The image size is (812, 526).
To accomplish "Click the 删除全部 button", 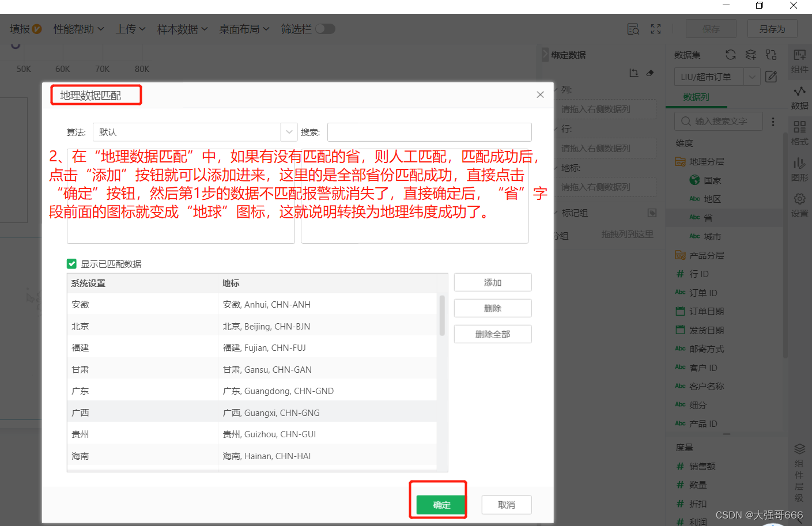I will [493, 334].
